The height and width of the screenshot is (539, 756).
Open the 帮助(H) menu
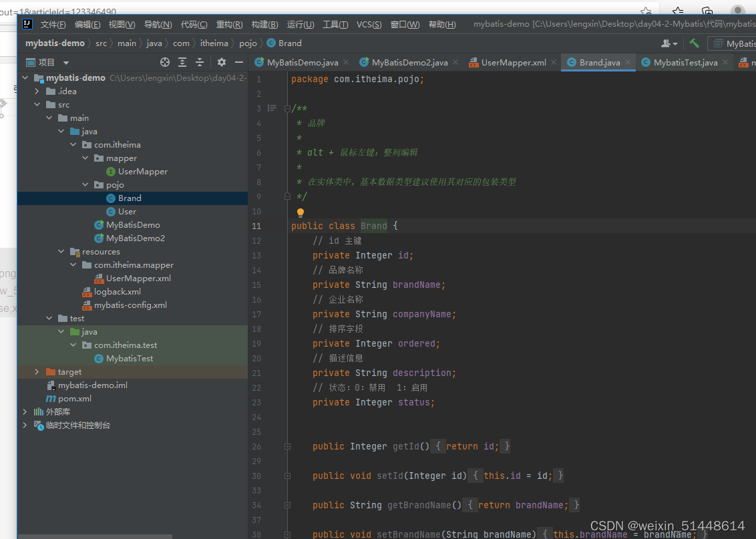(442, 25)
